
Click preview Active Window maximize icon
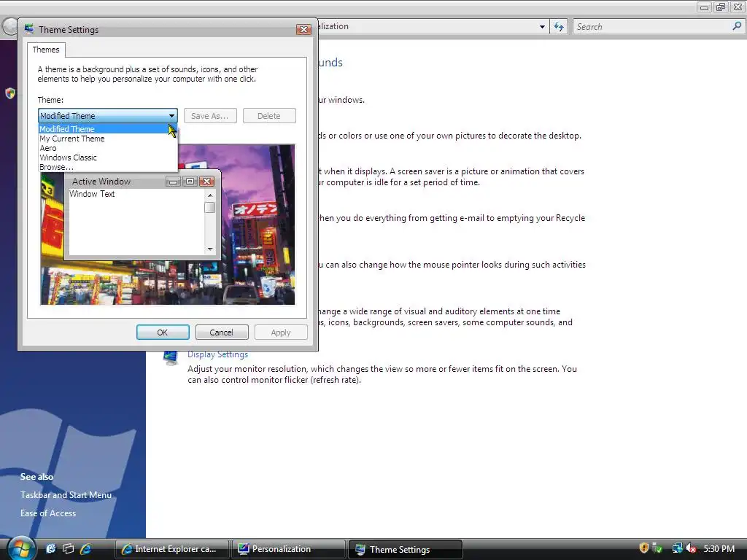(190, 182)
